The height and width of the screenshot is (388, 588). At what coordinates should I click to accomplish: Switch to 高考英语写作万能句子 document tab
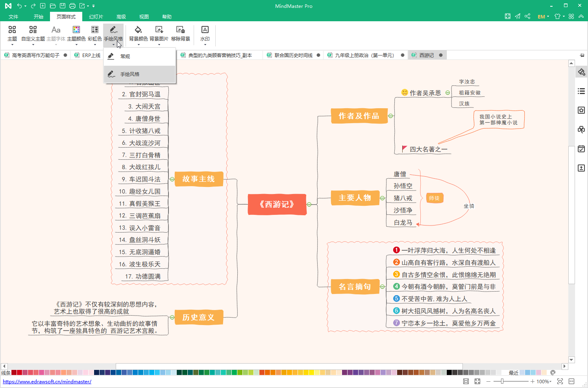(x=36, y=55)
